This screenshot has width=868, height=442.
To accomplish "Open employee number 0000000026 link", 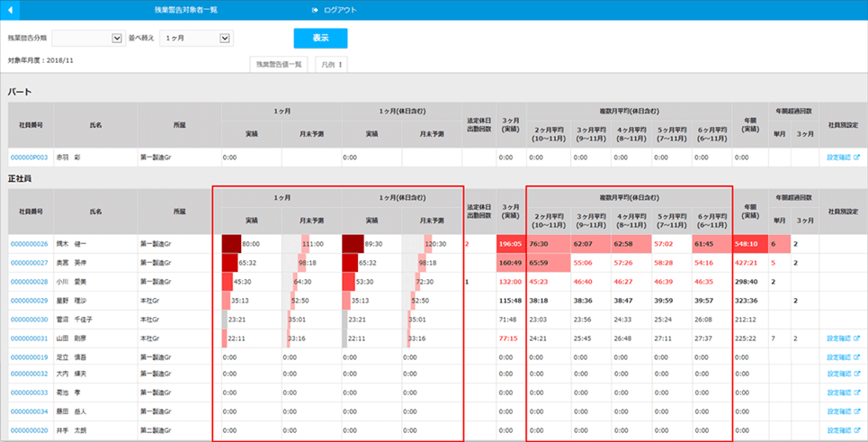I will coord(29,244).
